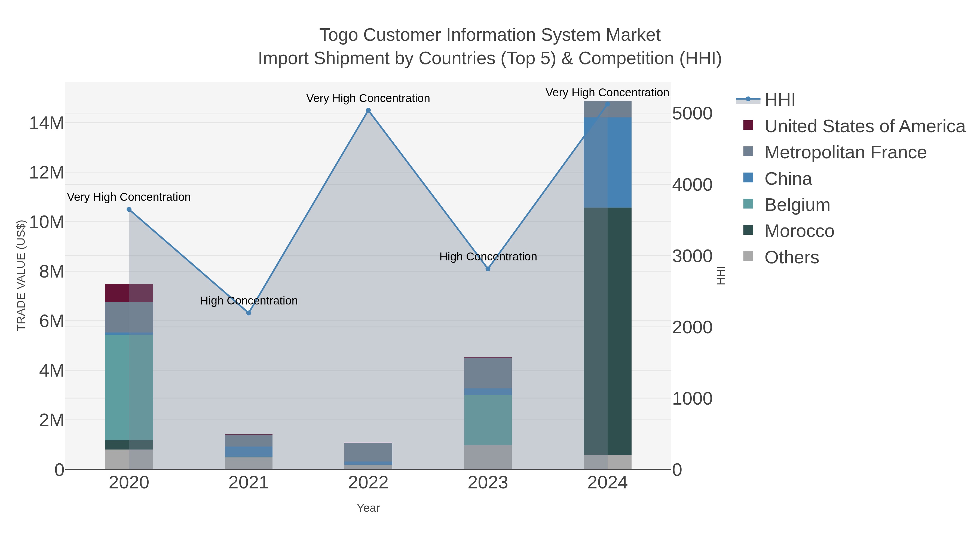The image size is (980, 551).
Task: Click the Others segment in the 2024 bar
Action: click(x=608, y=462)
